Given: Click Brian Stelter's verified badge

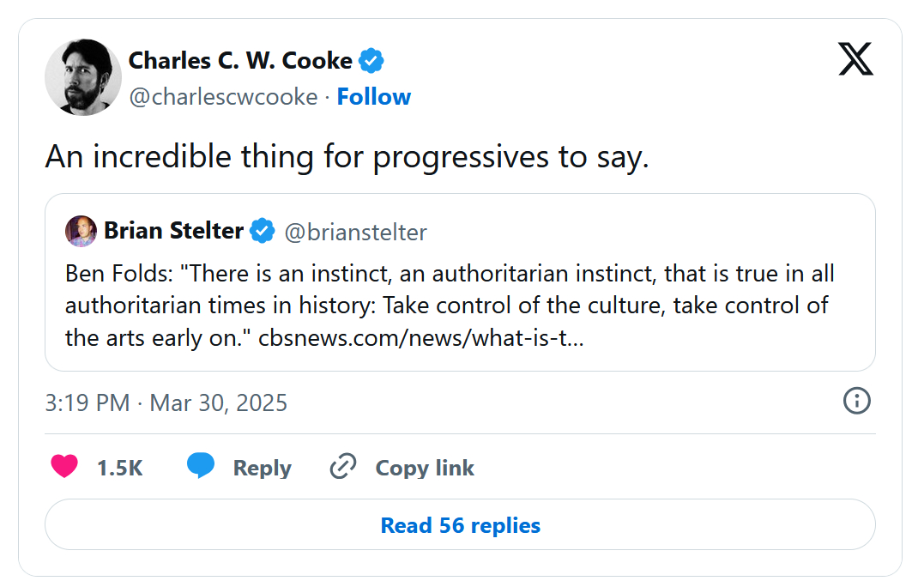Looking at the screenshot, I should [263, 231].
